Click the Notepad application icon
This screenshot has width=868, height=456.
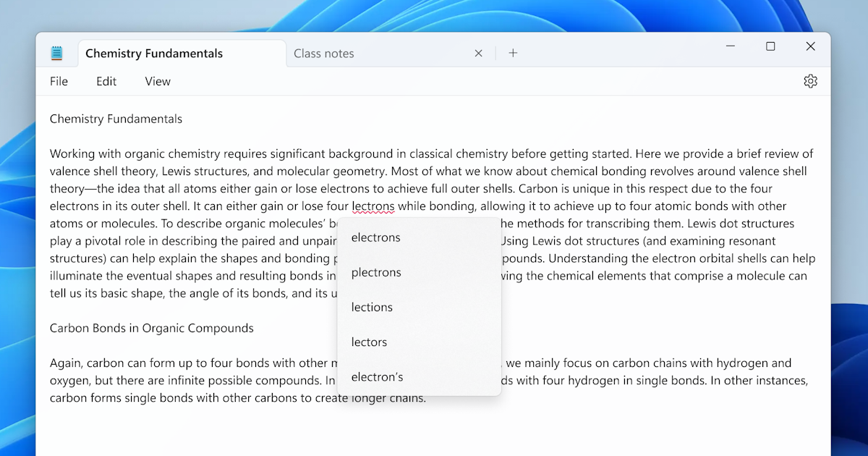pos(56,52)
